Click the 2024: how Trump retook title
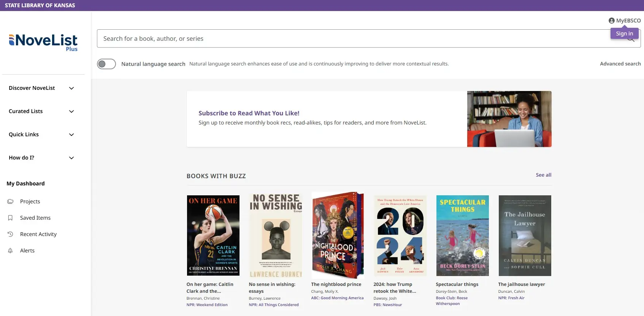 [395, 288]
